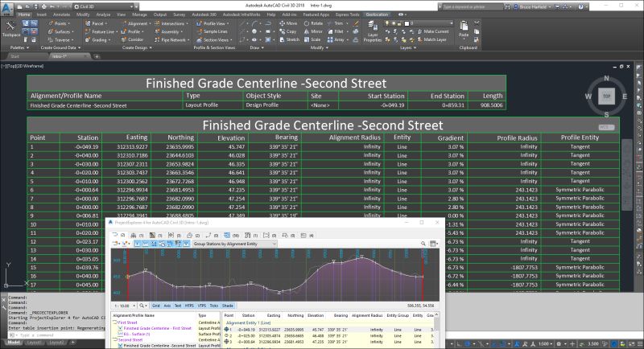Click the Feature Line button
Screen dimensions: 644x349
[101, 31]
